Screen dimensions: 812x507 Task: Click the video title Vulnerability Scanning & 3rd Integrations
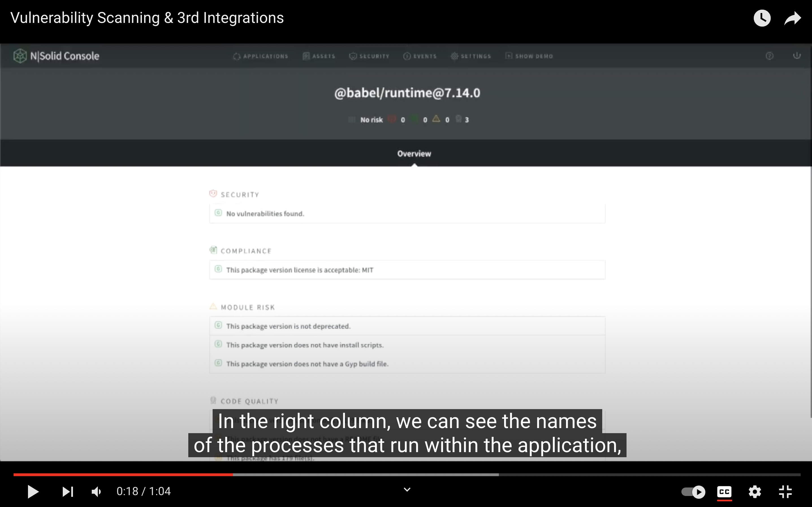147,18
